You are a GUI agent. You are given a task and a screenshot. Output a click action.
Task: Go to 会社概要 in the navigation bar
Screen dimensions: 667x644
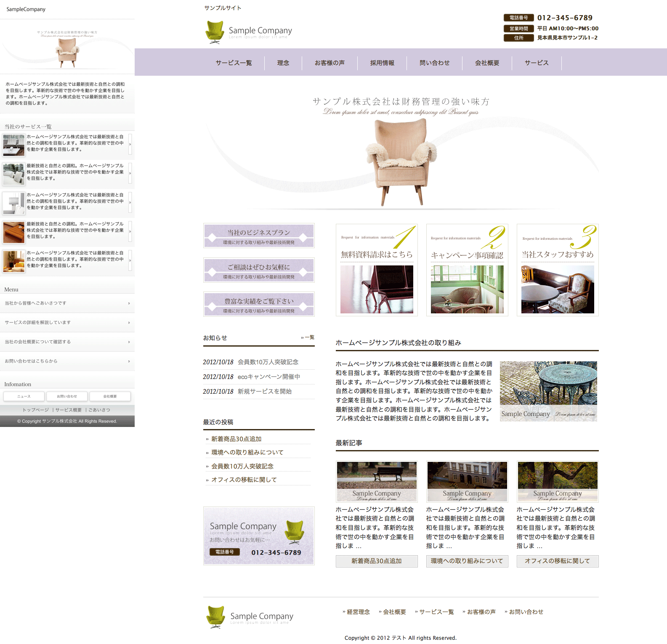pos(487,63)
